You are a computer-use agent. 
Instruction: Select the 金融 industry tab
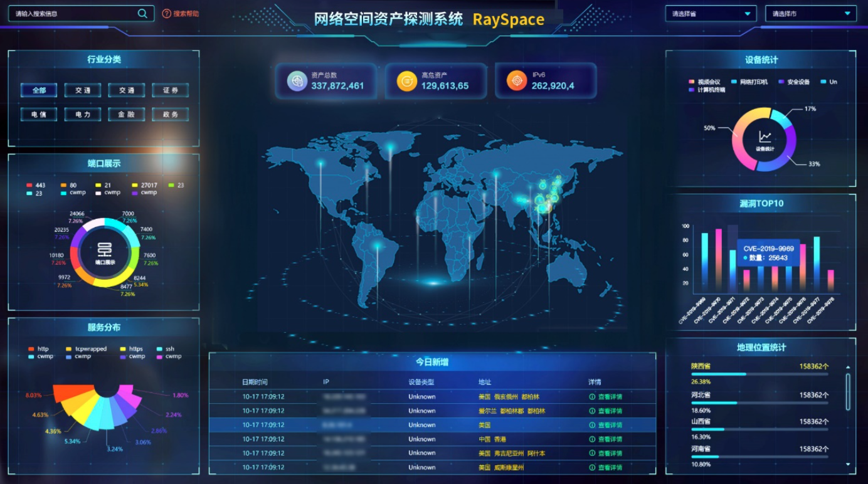[x=127, y=115]
